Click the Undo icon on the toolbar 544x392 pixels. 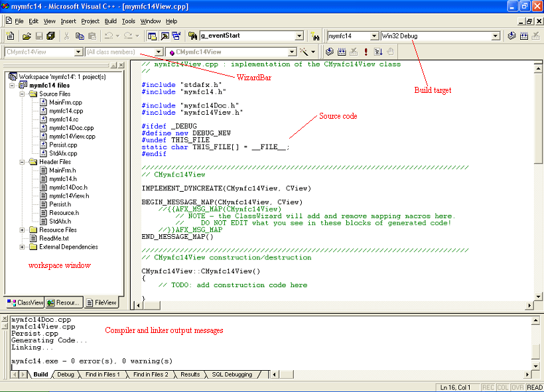(109, 35)
